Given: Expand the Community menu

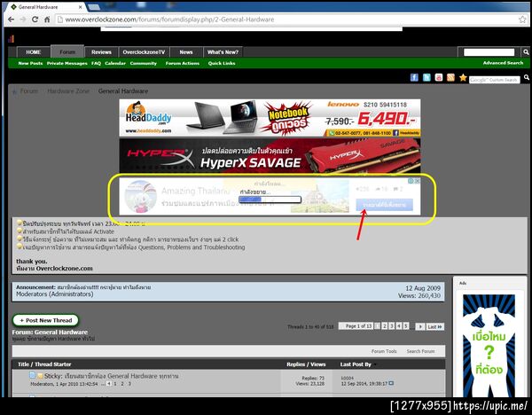Looking at the screenshot, I should [143, 63].
